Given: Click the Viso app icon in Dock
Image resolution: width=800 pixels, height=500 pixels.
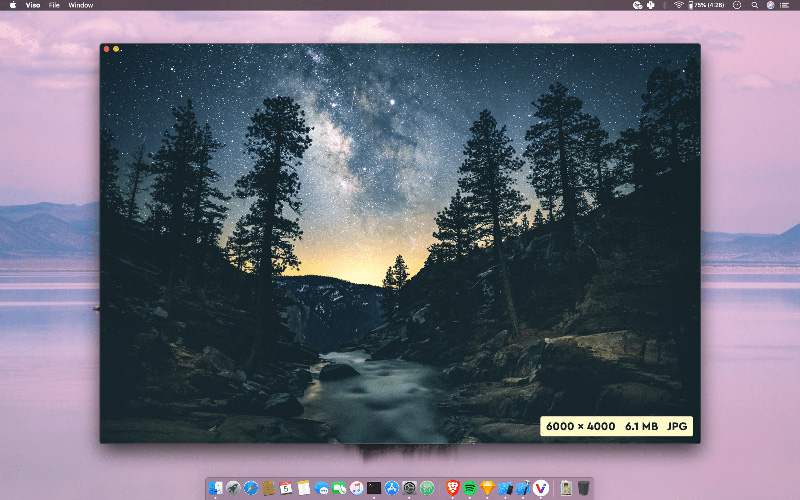Looking at the screenshot, I should coord(541,488).
